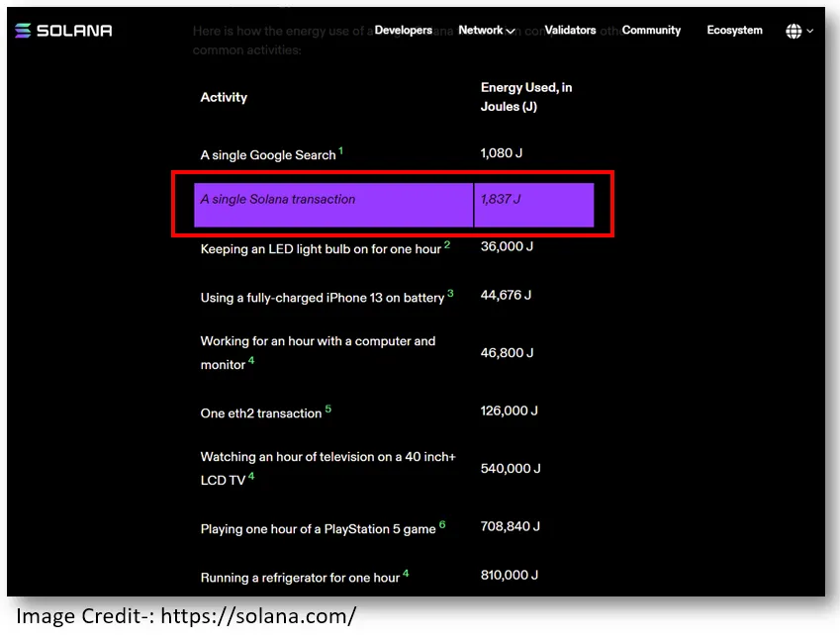The width and height of the screenshot is (840, 640).
Task: Expand the language selector chevron
Action: (x=810, y=31)
